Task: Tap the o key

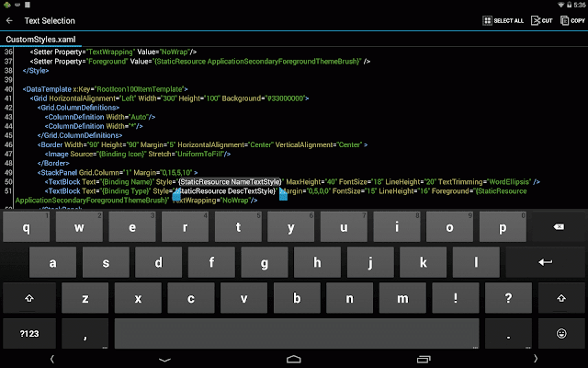Action: coord(449,227)
